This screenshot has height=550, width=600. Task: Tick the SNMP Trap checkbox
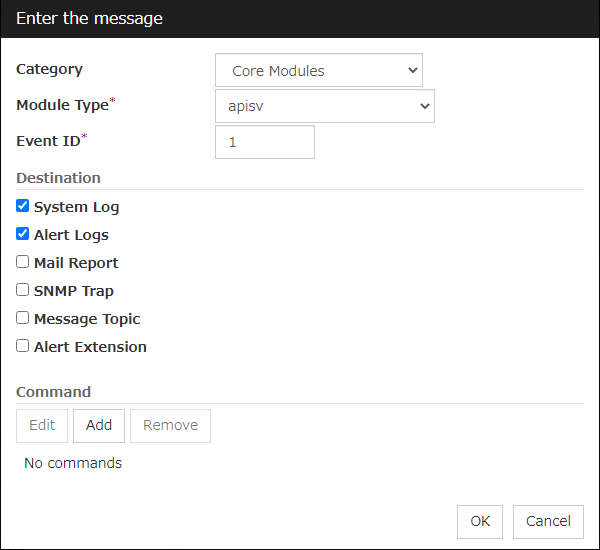(23, 291)
